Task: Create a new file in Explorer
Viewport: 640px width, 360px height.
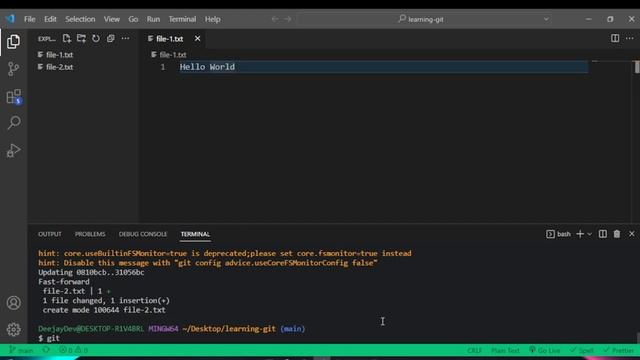Action: [67, 38]
